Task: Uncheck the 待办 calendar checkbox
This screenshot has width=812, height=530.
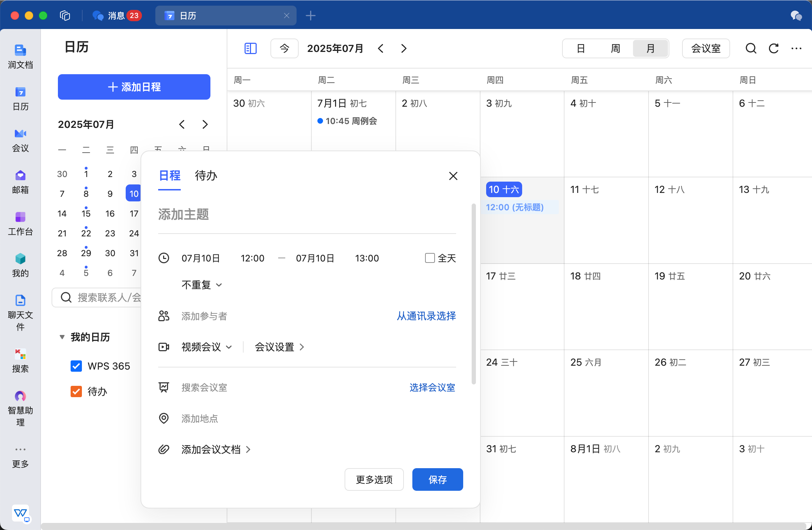Action: point(76,391)
